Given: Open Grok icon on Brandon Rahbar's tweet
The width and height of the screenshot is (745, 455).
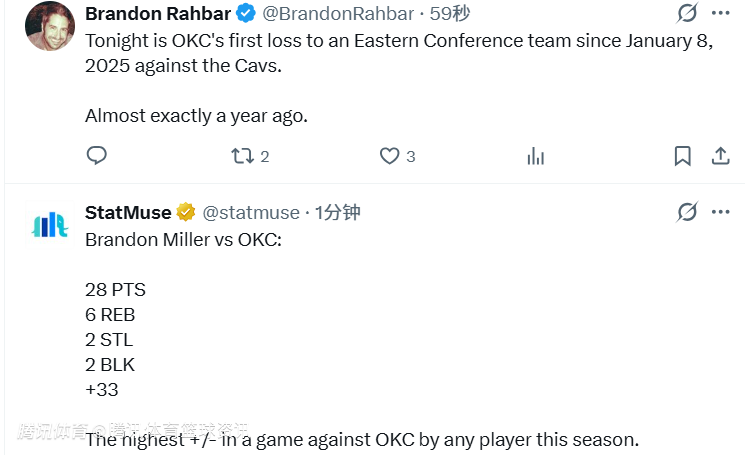Looking at the screenshot, I should 687,13.
